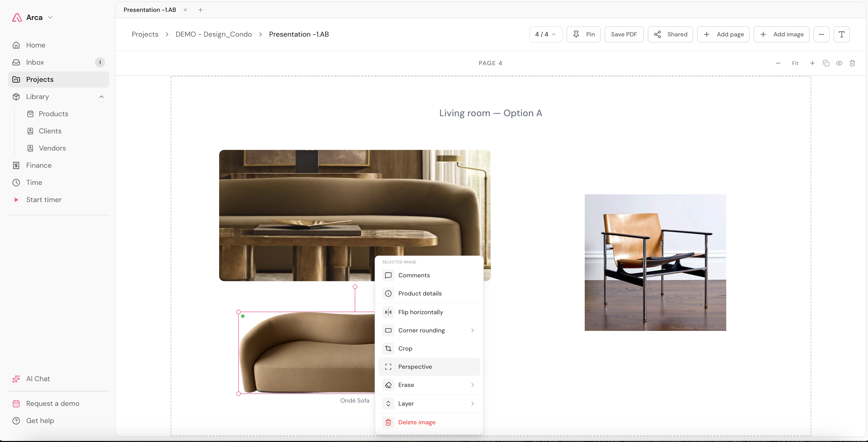Open Shared settings

point(670,34)
